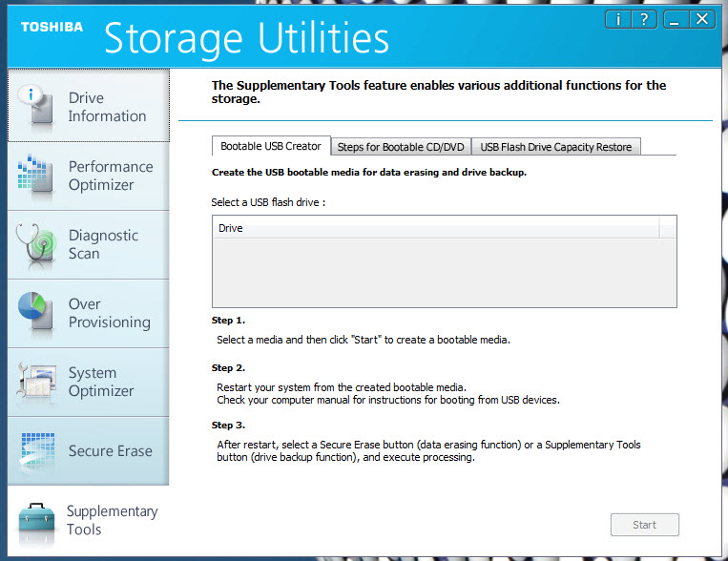Click inside the empty USB drive list

(445, 272)
